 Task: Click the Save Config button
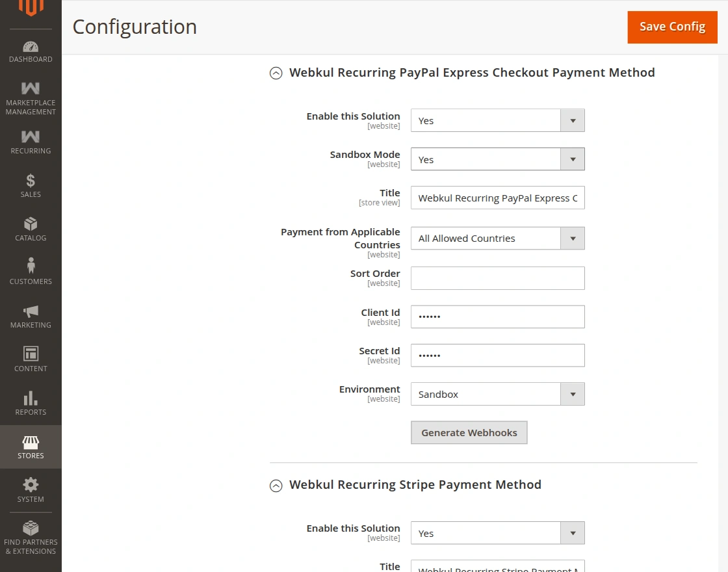point(672,27)
